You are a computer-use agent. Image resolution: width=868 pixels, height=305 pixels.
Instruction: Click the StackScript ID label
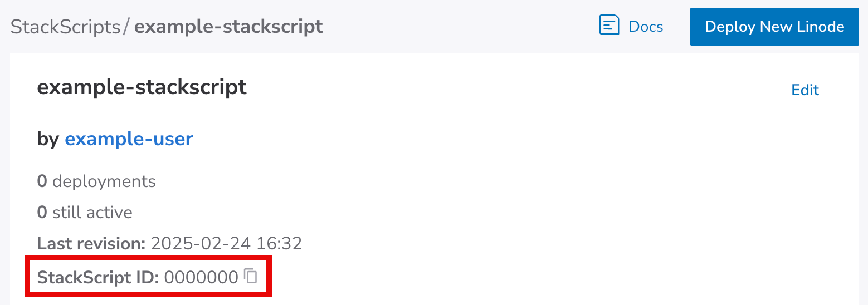point(98,277)
